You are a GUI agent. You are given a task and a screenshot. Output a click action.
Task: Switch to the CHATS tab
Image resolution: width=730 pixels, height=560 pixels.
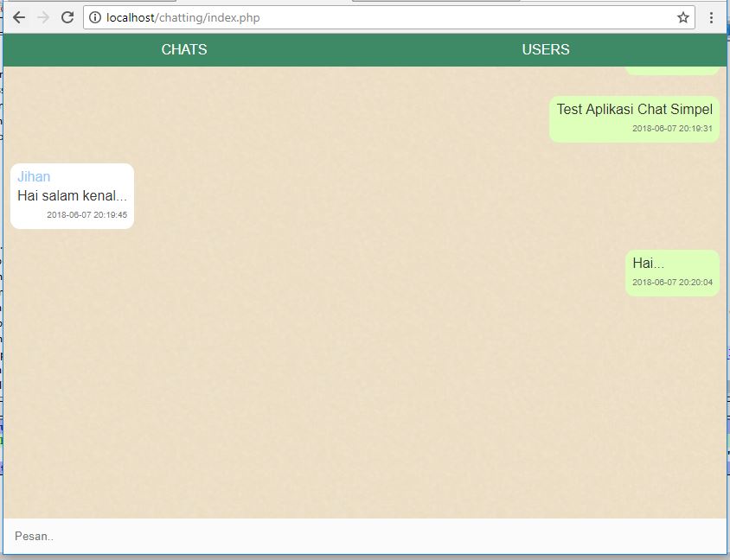(x=184, y=49)
